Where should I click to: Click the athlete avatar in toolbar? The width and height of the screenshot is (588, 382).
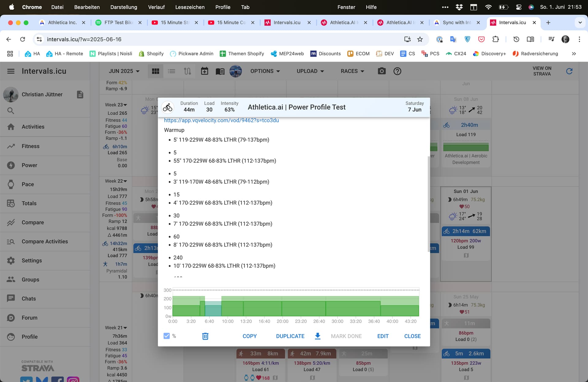[x=236, y=71]
